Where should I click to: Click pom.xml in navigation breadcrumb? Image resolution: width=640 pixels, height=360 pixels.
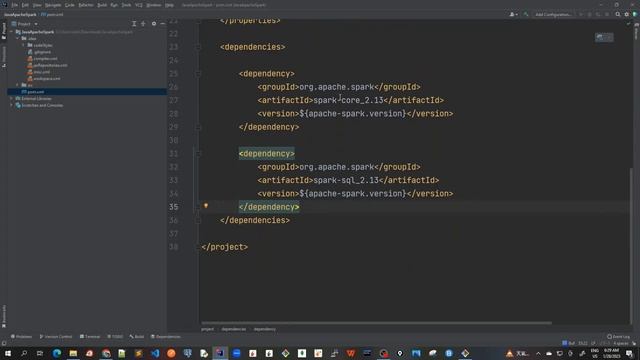[52, 14]
